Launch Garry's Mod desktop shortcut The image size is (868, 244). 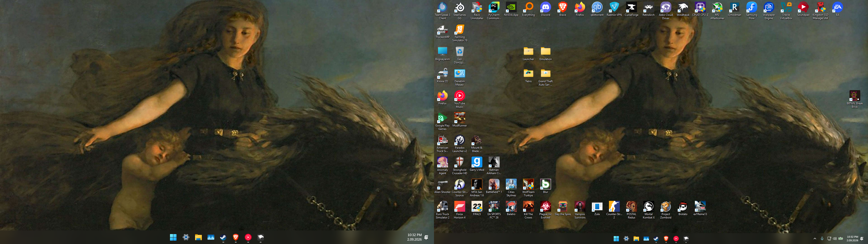click(x=477, y=164)
